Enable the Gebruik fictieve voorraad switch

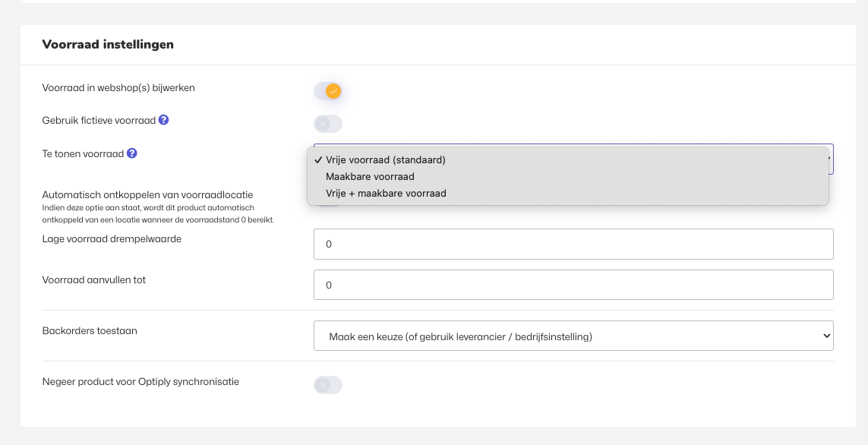[328, 124]
